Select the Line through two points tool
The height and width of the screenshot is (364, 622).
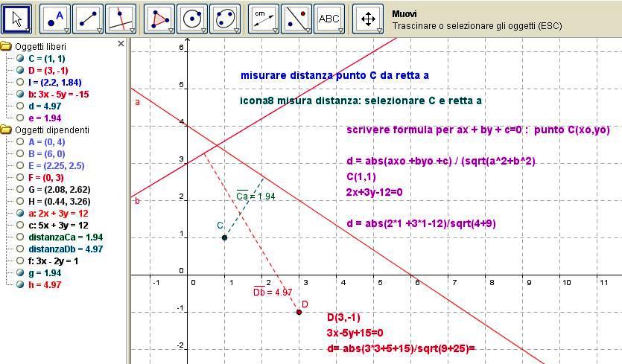click(x=88, y=19)
